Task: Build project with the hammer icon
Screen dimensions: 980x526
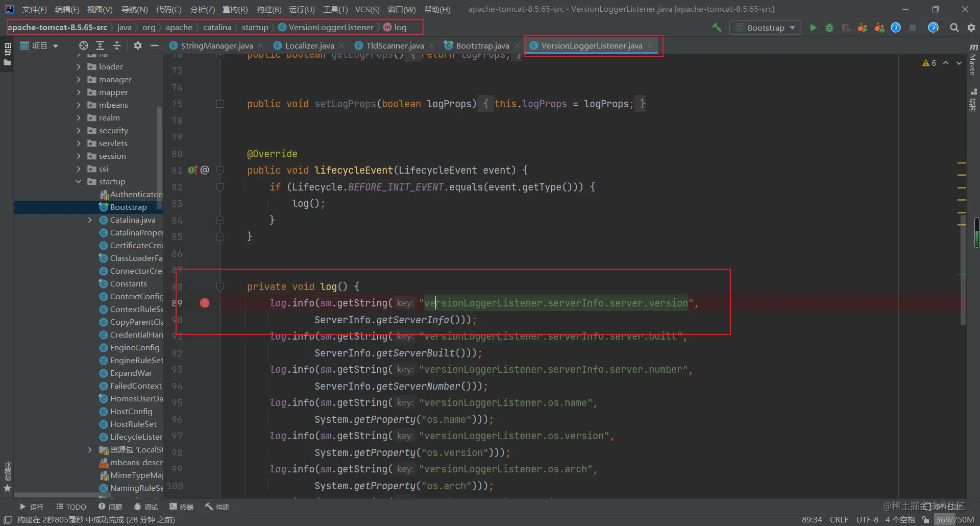Action: tap(717, 28)
